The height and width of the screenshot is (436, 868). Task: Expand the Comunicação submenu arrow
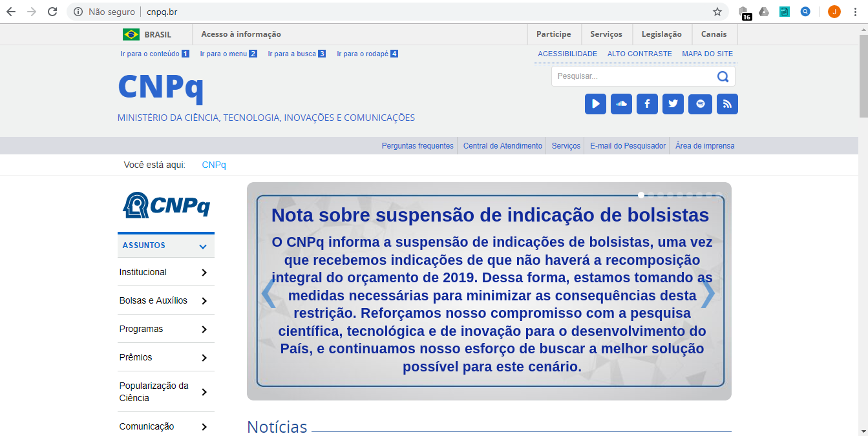204,427
